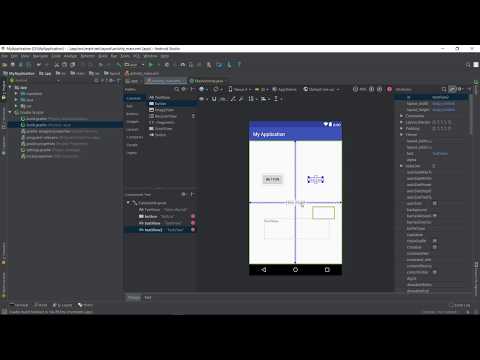This screenshot has height=360, width=480.
Task: Open the Build menu
Action: (x=103, y=56)
